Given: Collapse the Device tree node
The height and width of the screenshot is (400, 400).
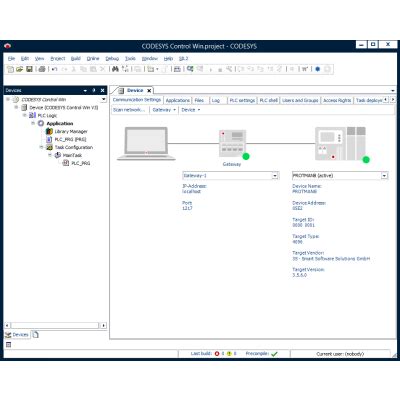Looking at the screenshot, I should [16, 107].
